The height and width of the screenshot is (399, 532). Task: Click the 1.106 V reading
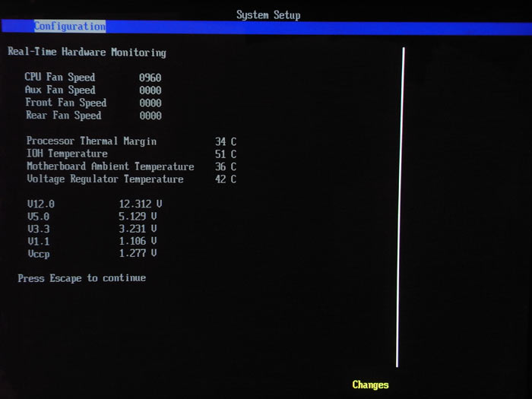pyautogui.click(x=138, y=241)
